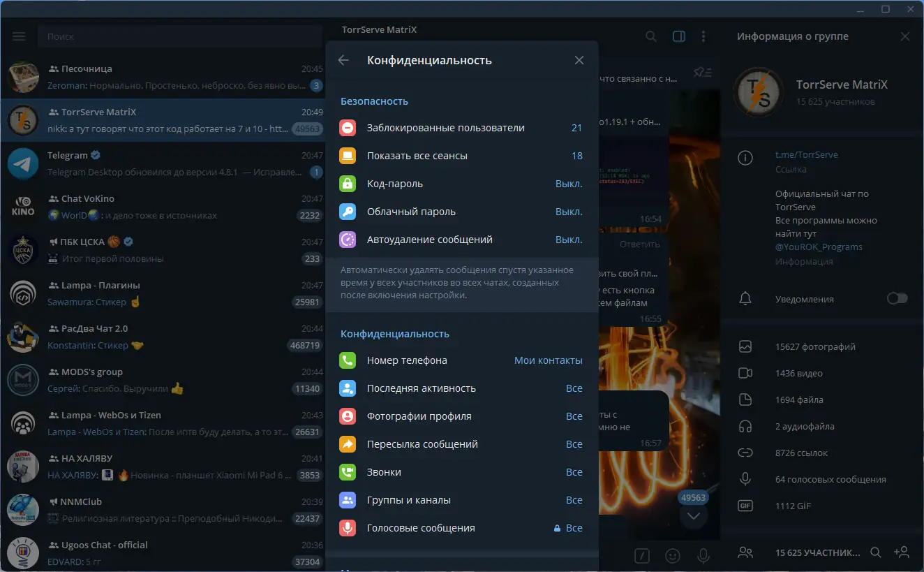Open the @YouROK_Programs link
This screenshot has width=924, height=572.
click(x=819, y=247)
